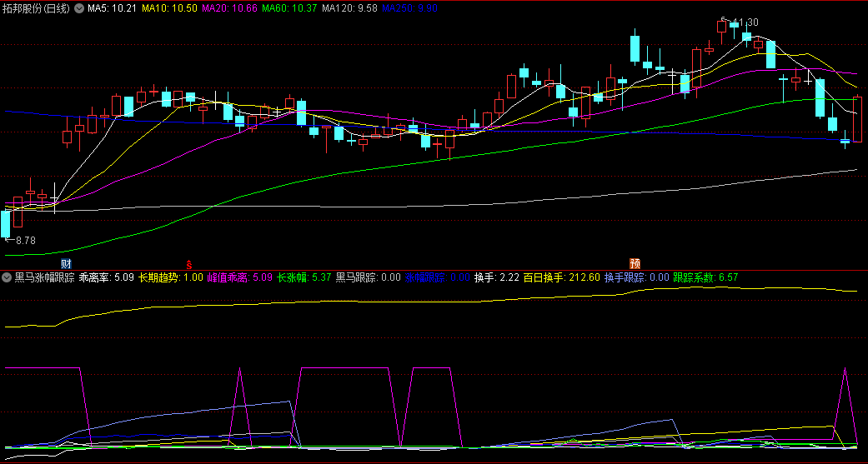
Task: Click the 11.30 highest price label
Action: click(x=746, y=22)
